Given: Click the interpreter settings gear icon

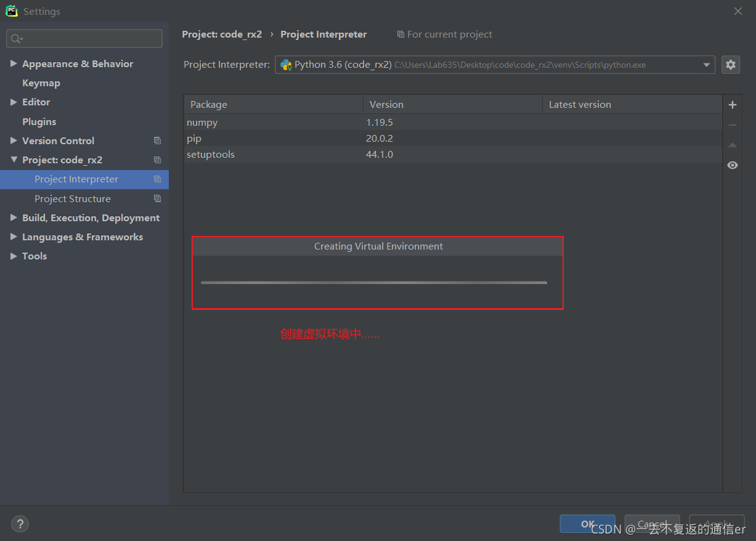Looking at the screenshot, I should coord(730,65).
